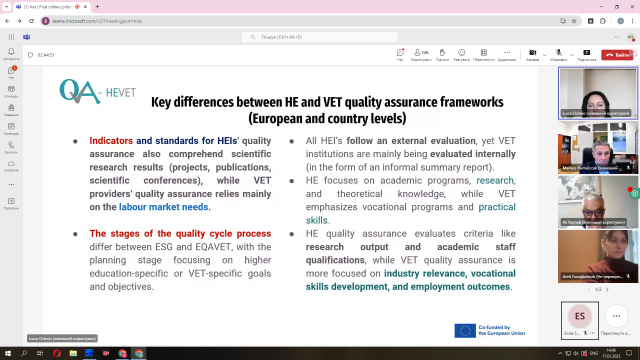
Task: Select fourth participant video in red sweater
Action: pos(598,256)
